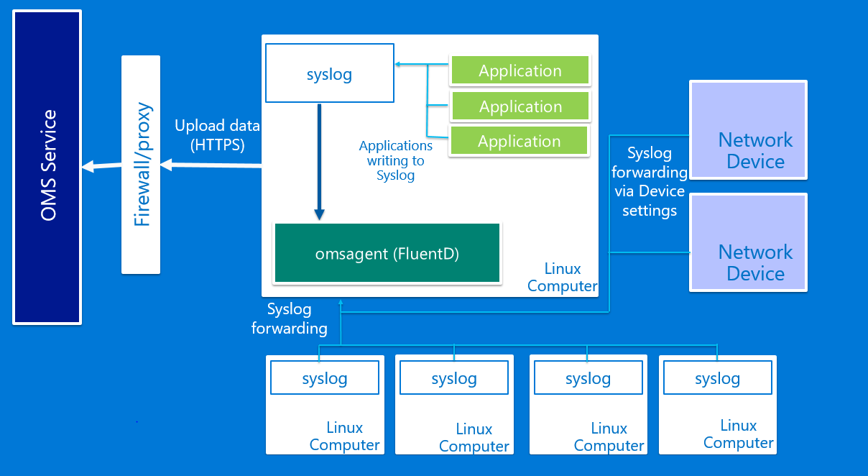
Task: Click 'Syslog forwarding via Device settings' text
Action: click(x=650, y=182)
